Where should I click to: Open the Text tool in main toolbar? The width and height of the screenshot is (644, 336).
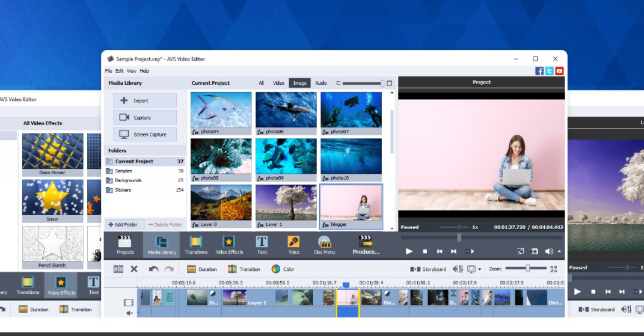click(x=262, y=245)
